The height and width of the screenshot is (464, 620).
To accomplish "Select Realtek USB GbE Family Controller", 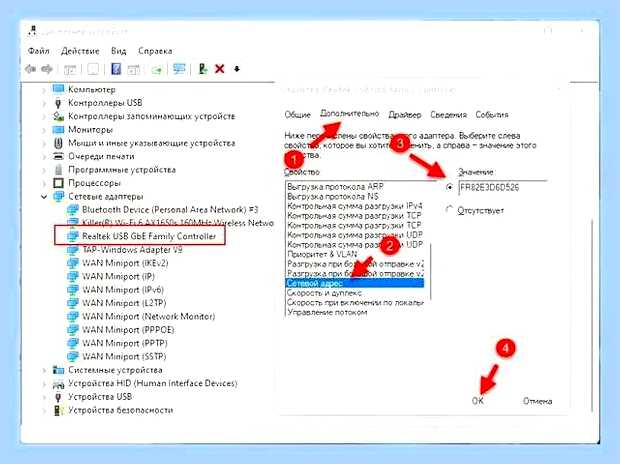I will click(149, 237).
